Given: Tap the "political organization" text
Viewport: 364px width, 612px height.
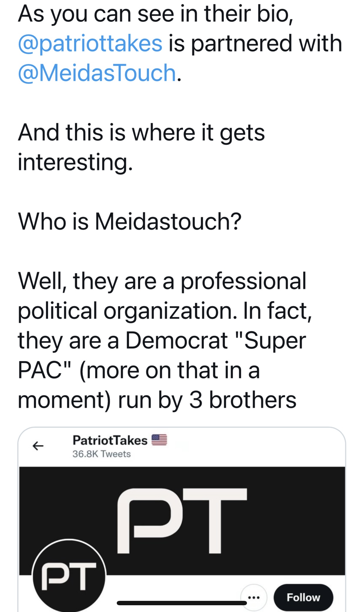Looking at the screenshot, I should click(x=127, y=311).
